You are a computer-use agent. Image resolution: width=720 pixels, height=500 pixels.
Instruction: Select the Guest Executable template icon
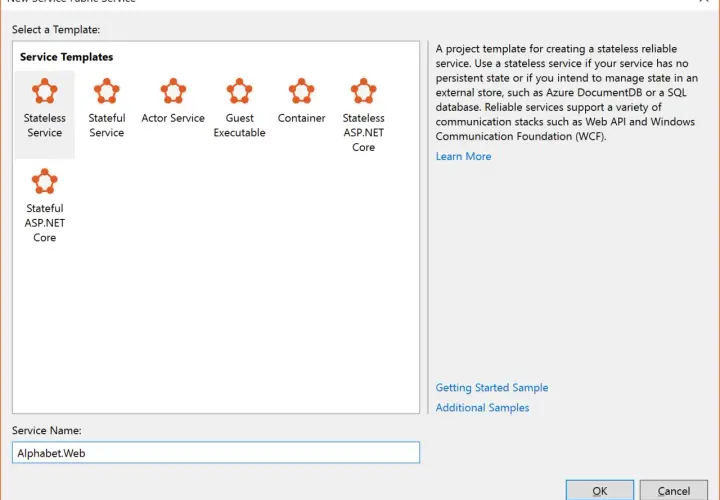(x=239, y=91)
